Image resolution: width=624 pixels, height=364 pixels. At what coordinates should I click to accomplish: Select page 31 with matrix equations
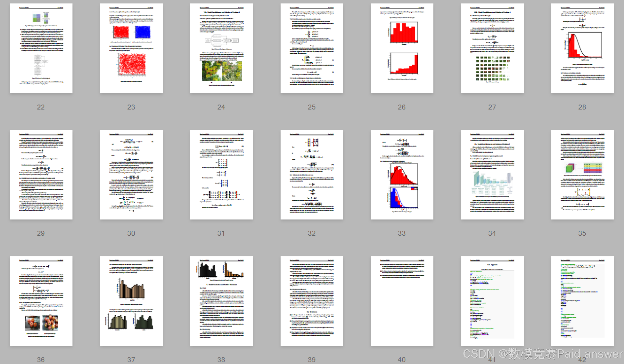(221, 175)
